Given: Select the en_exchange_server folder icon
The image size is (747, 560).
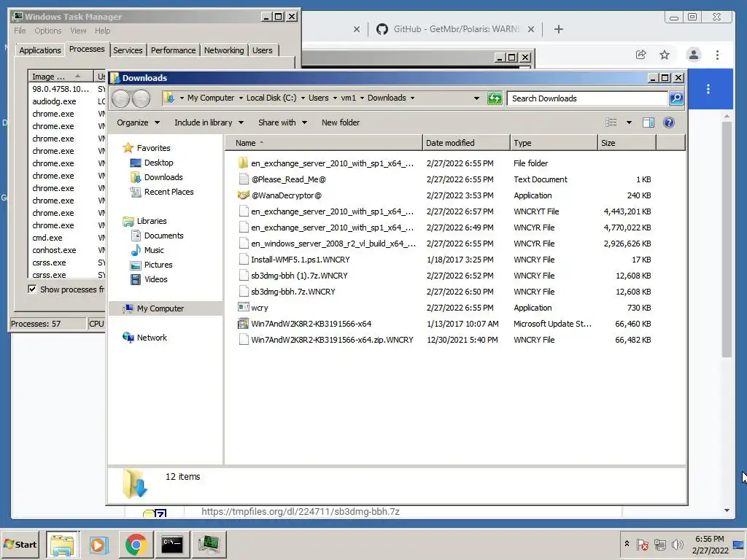Looking at the screenshot, I should [244, 163].
